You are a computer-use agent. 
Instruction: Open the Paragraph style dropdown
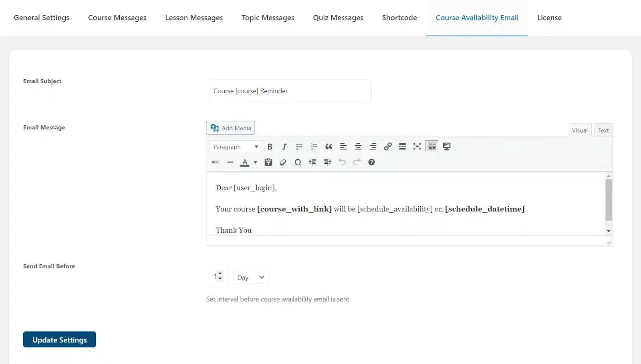coord(235,146)
